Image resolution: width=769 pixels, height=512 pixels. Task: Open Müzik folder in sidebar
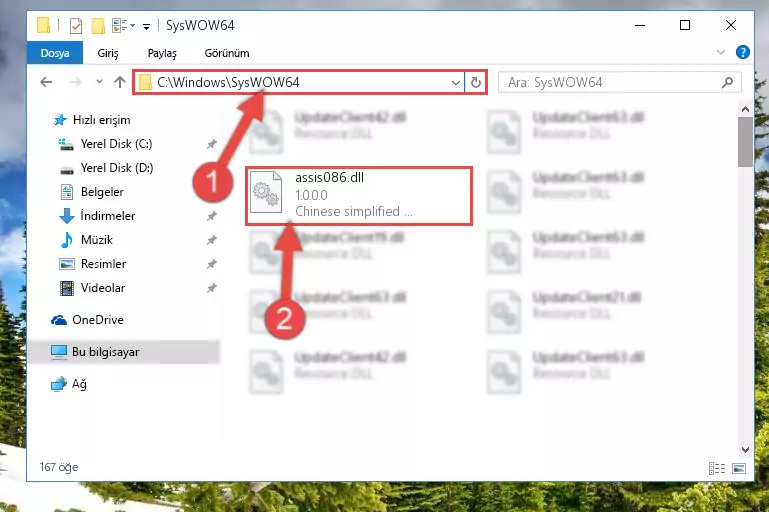click(97, 240)
